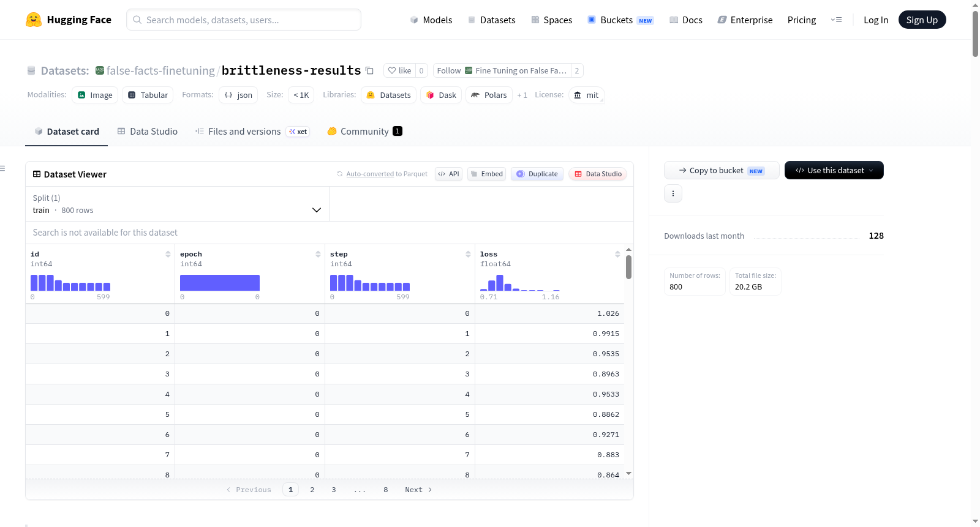The image size is (980, 527).
Task: Copy dataset name with the copy icon
Action: (369, 70)
